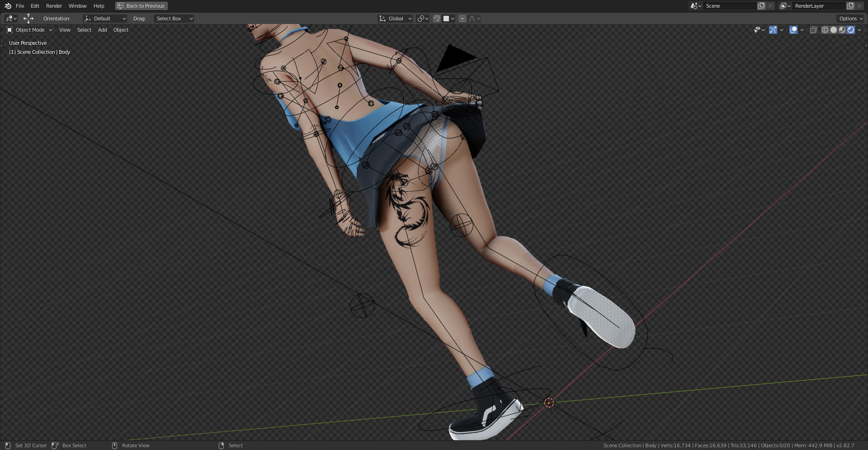Switch to Solid viewport shading
Image resolution: width=868 pixels, height=450 pixels.
834,30
